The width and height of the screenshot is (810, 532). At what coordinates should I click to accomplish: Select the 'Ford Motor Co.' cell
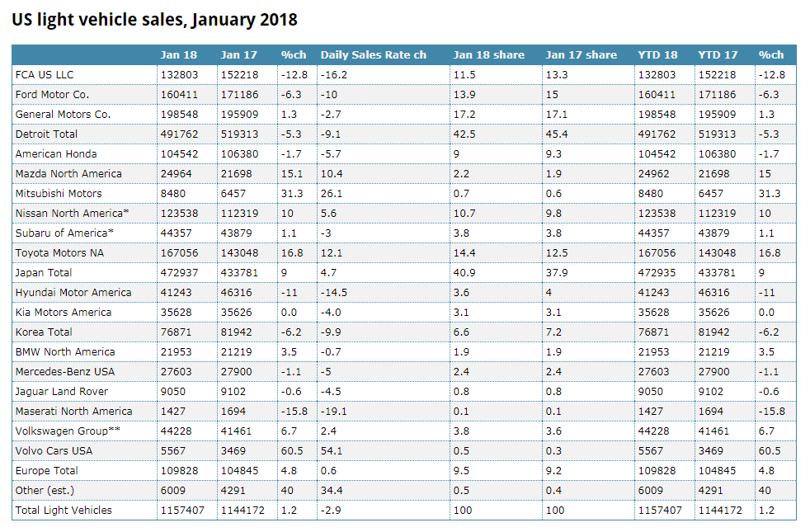click(x=52, y=94)
